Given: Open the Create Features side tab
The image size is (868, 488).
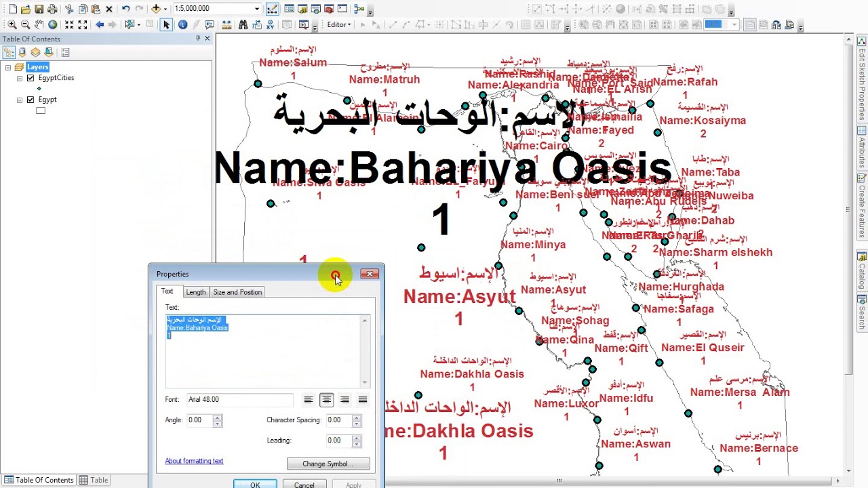Looking at the screenshot, I should coord(862,206).
